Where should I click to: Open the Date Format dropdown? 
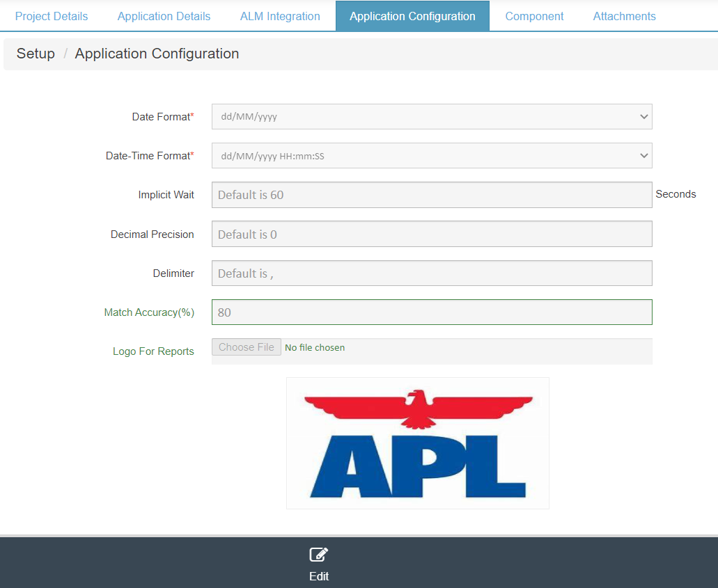(432, 117)
